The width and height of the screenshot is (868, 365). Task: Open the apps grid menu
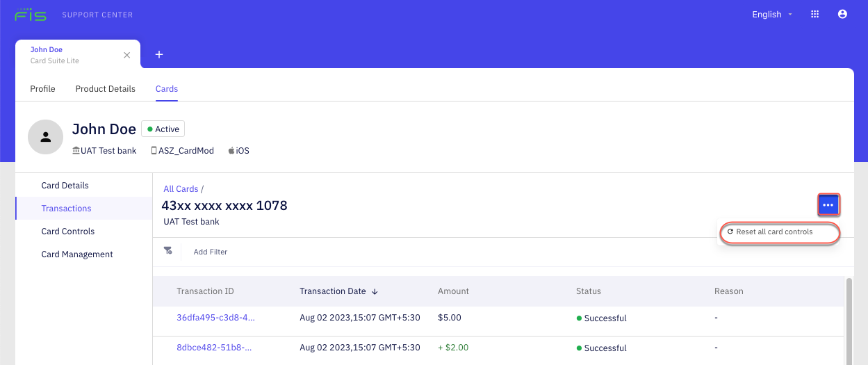coord(815,15)
